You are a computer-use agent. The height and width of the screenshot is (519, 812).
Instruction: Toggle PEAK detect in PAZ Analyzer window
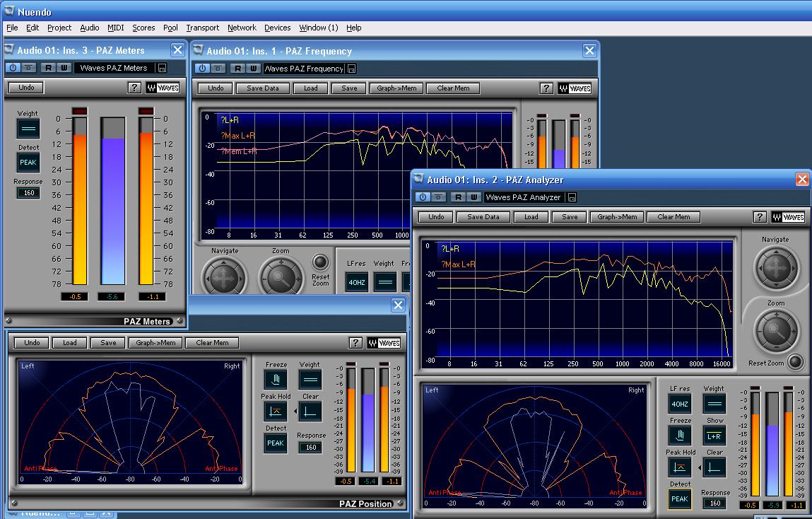click(x=680, y=498)
